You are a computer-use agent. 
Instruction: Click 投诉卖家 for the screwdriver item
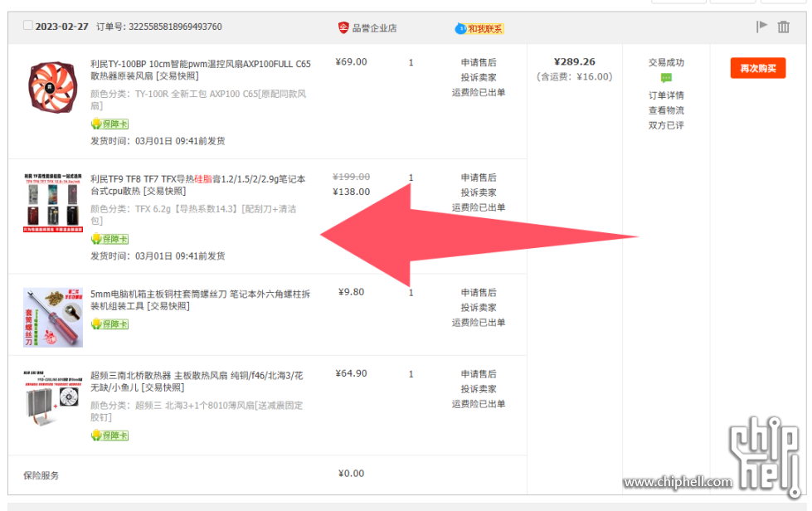click(479, 308)
